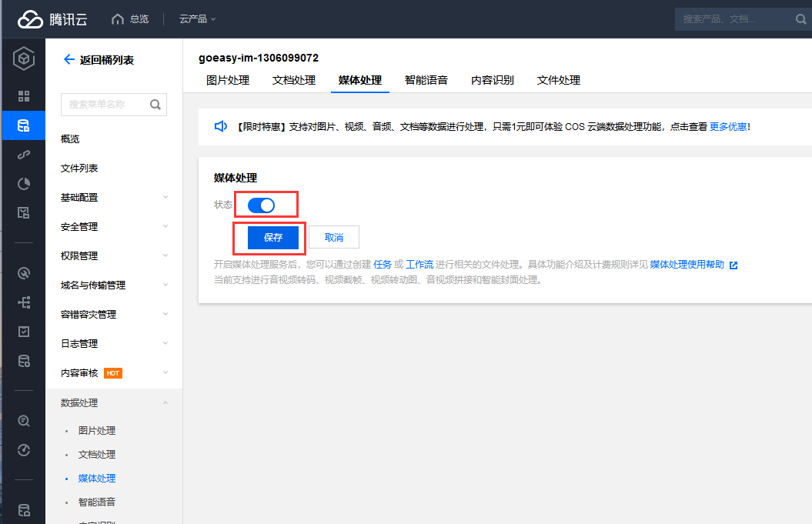The height and width of the screenshot is (524, 812).
Task: Click the speaker announcement icon in banner
Action: coord(221,126)
